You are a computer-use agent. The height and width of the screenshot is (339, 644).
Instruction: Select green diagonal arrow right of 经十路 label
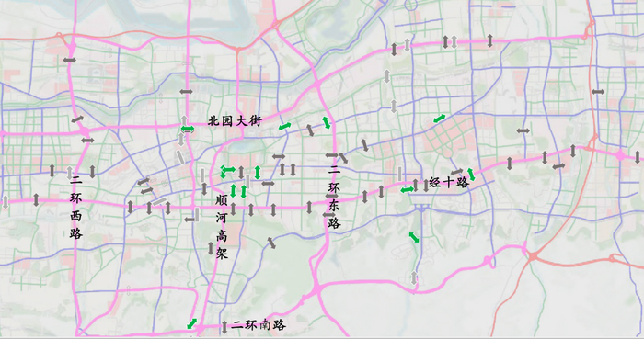point(471,175)
